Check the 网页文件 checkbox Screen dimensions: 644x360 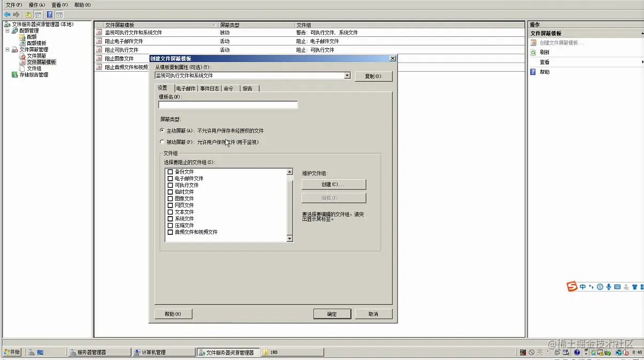(170, 205)
